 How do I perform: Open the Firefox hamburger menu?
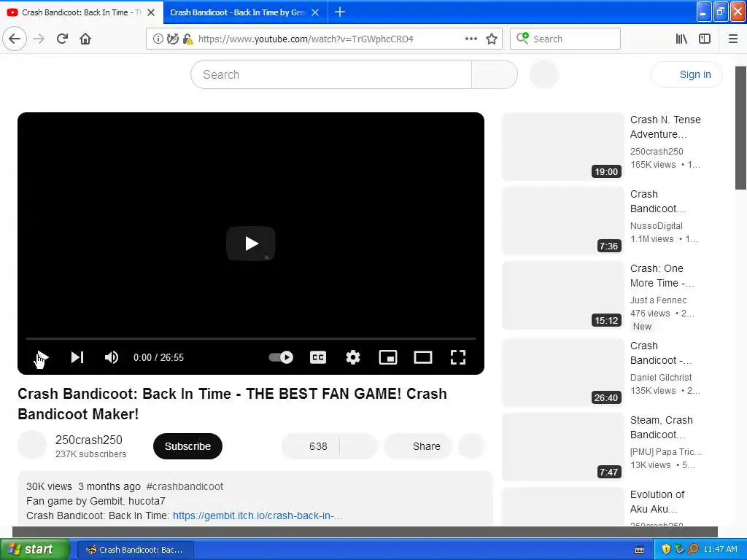pos(732,39)
